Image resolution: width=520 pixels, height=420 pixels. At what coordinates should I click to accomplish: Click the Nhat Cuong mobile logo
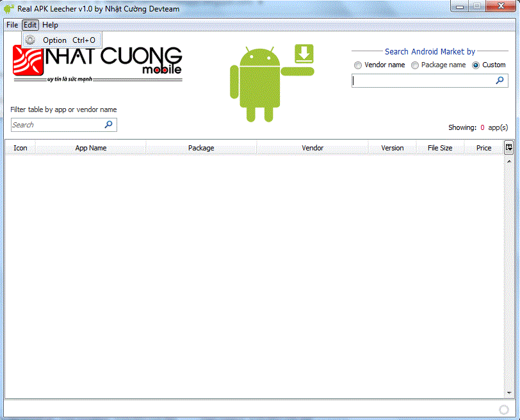pos(97,63)
